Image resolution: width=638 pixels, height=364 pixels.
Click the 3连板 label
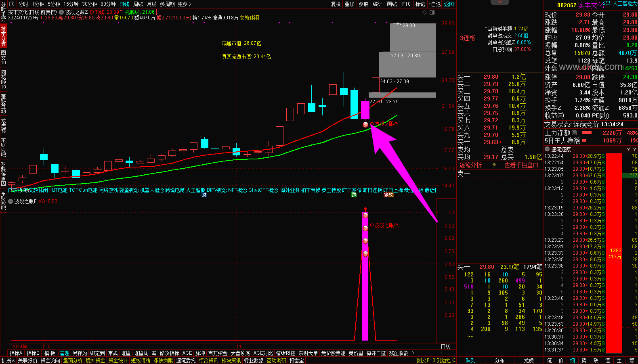pos(468,38)
